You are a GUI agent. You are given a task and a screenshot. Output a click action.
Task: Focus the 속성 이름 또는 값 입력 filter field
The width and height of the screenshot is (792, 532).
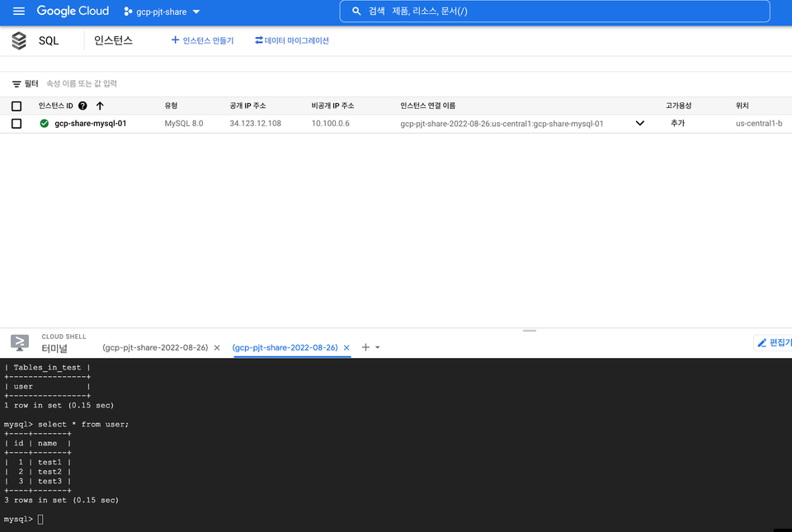pos(82,83)
